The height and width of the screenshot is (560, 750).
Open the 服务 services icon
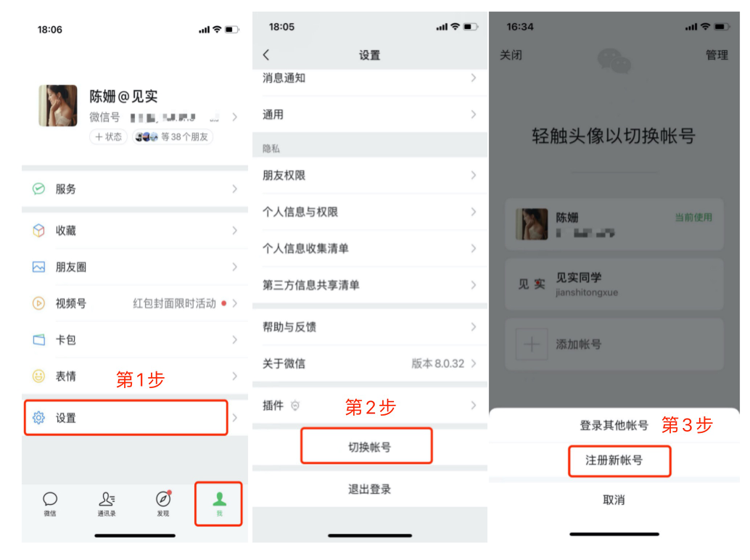[x=38, y=189]
